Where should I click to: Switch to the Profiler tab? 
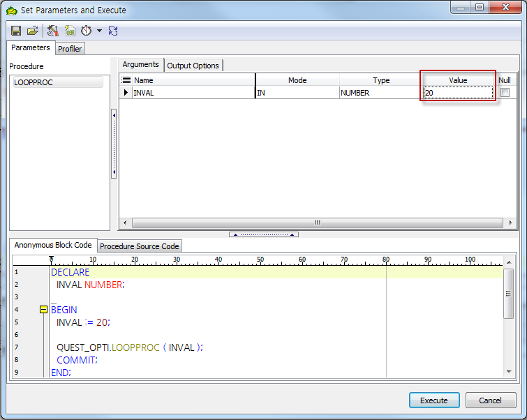(70, 49)
